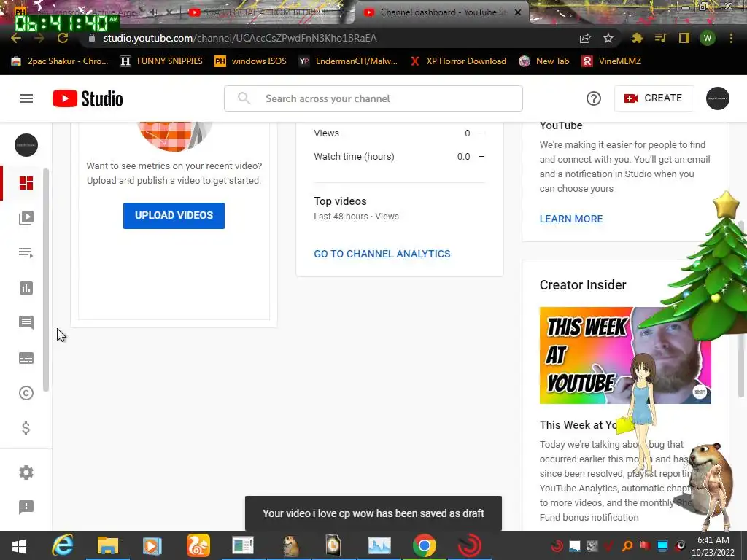Open the EndermanCH/Malw... bookmark

pyautogui.click(x=348, y=61)
